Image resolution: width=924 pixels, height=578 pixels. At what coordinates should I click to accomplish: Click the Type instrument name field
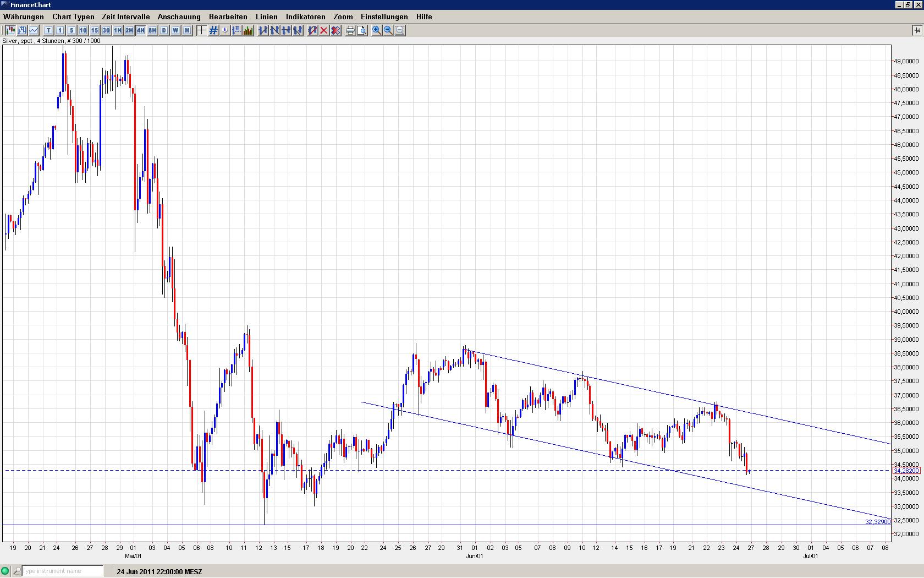pyautogui.click(x=62, y=571)
